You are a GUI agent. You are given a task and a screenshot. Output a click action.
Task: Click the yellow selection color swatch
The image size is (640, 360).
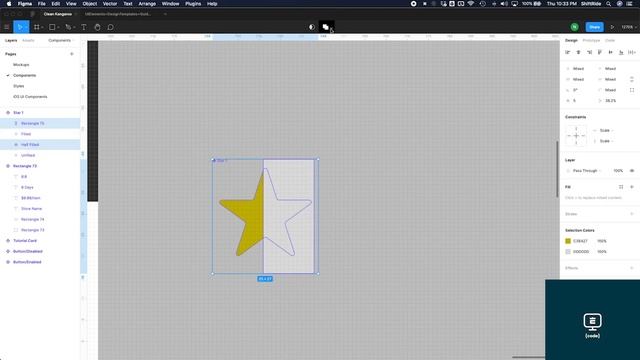568,241
